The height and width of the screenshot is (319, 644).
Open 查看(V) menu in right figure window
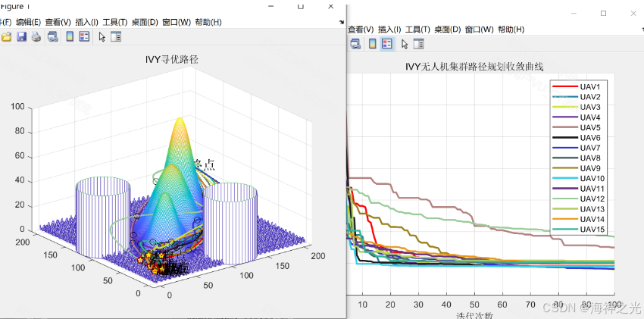pyautogui.click(x=361, y=30)
